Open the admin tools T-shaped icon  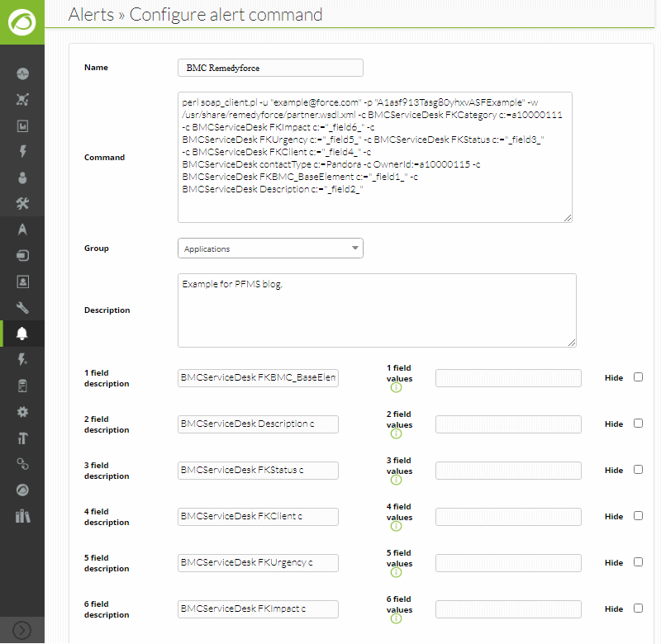pyautogui.click(x=22, y=438)
